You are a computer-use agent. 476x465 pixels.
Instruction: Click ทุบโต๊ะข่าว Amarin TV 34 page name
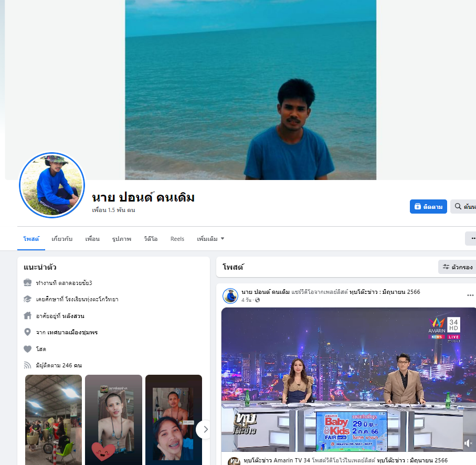coord(277,460)
